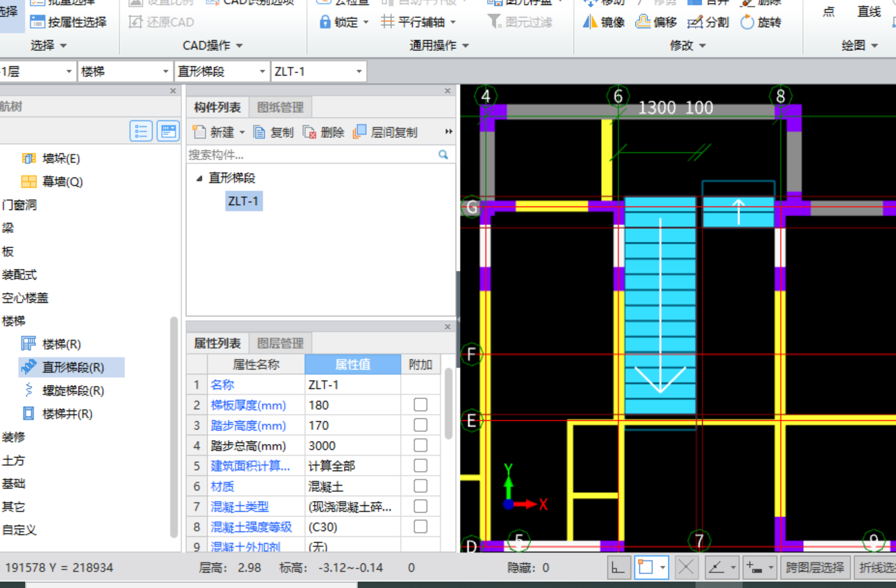This screenshot has width=896, height=588.
Task: Choose the 偏移 offset tool
Action: pos(656,22)
